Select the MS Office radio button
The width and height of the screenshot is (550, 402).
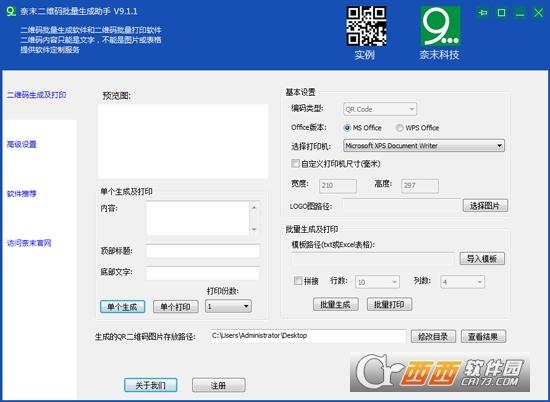(347, 128)
